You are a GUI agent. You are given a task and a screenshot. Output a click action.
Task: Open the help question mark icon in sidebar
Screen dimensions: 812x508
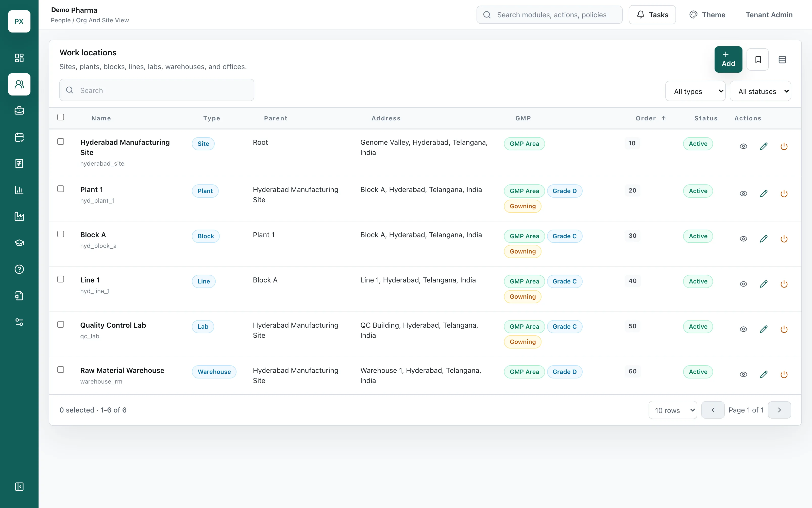tap(19, 269)
